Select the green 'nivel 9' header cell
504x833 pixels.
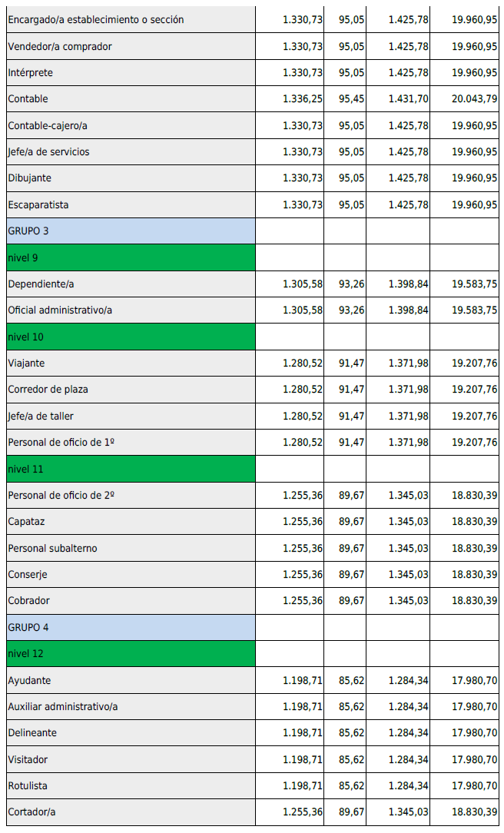click(x=131, y=257)
